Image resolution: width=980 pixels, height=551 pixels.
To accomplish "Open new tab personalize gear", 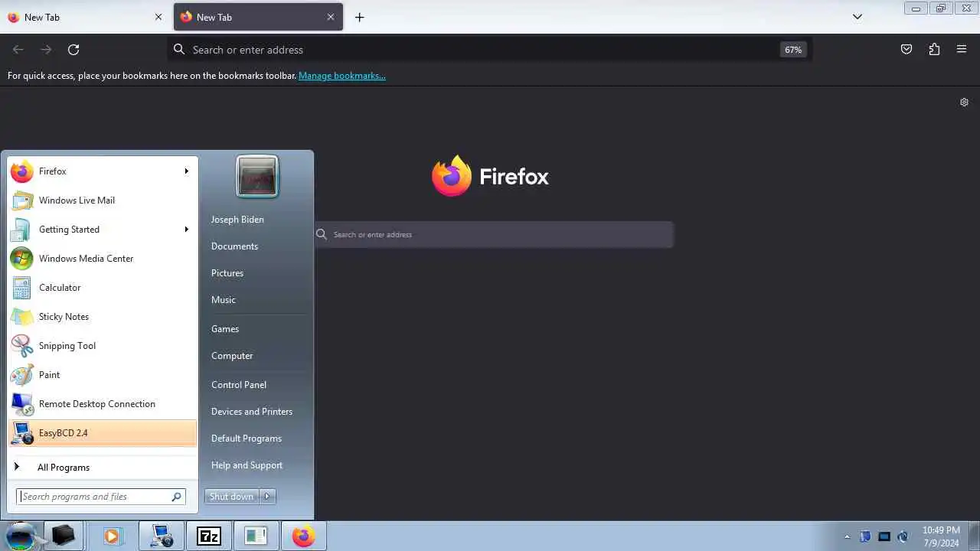I will (x=964, y=102).
